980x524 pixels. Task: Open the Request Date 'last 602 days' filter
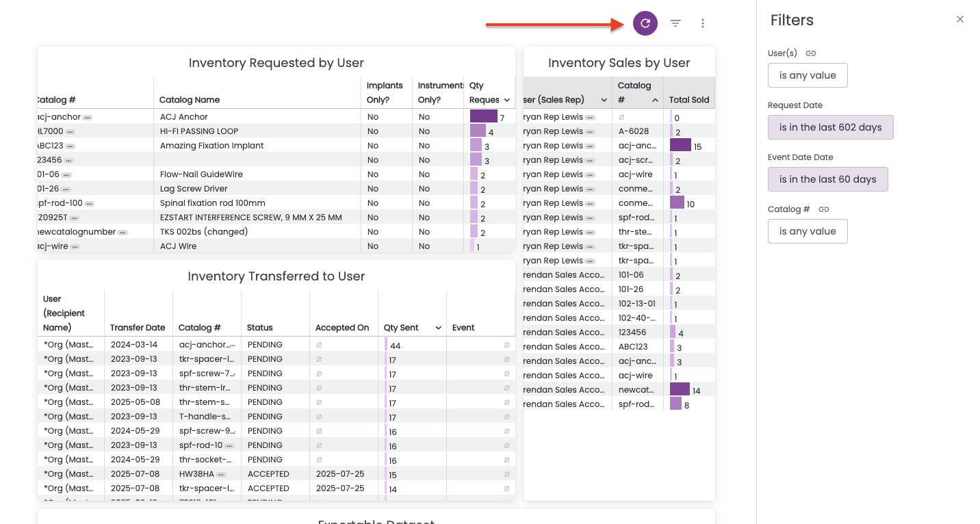tap(830, 127)
